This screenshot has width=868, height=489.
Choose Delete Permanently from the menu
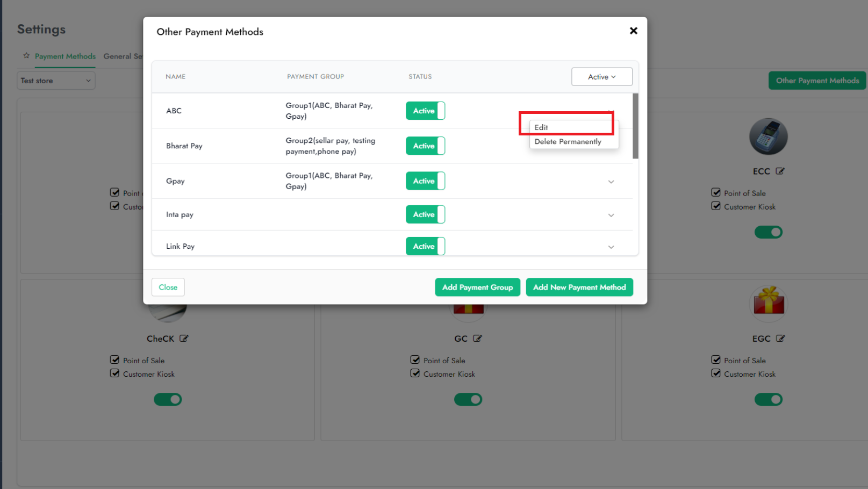point(568,142)
